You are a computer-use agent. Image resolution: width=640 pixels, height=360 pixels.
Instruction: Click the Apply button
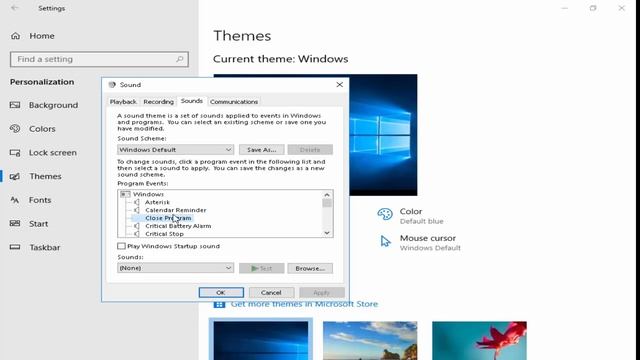(x=322, y=293)
